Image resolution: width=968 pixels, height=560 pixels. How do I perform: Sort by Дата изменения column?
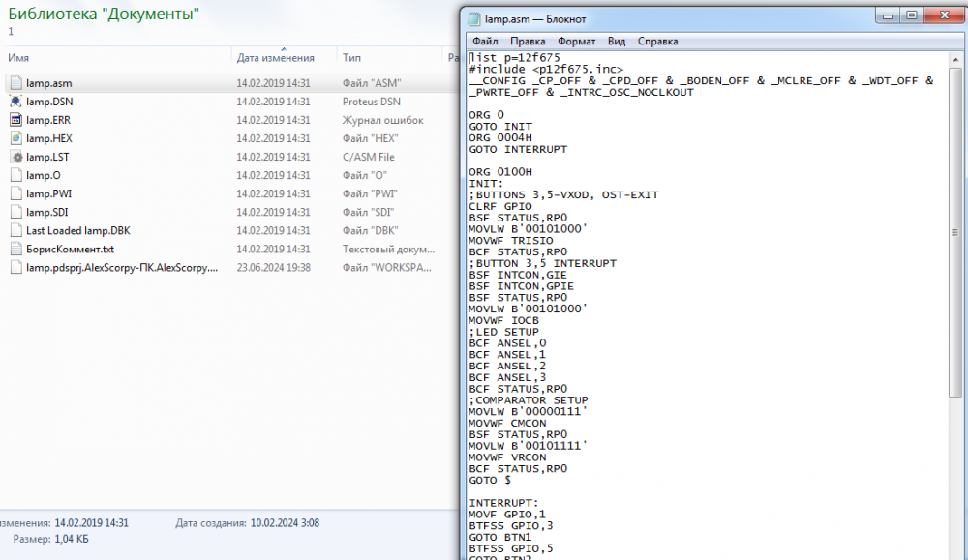point(276,58)
